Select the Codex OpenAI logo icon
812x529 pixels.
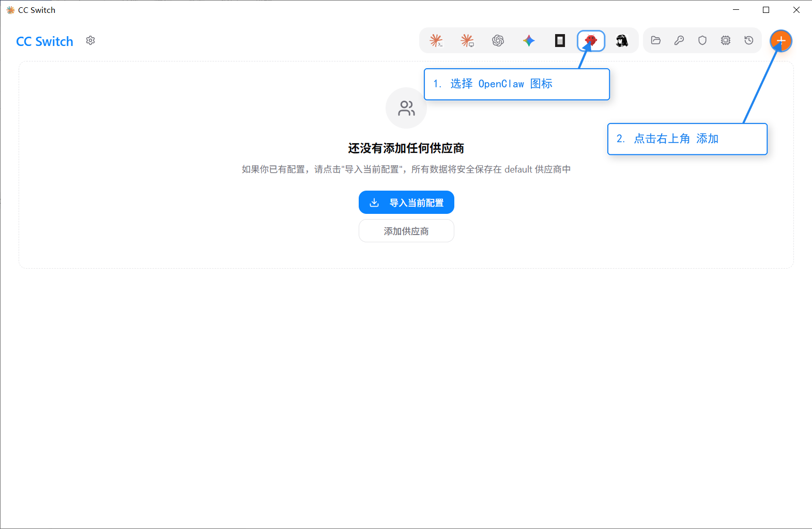498,41
